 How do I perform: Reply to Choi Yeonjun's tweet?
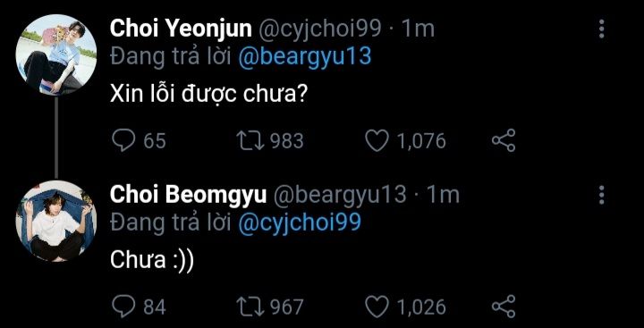coord(123,140)
